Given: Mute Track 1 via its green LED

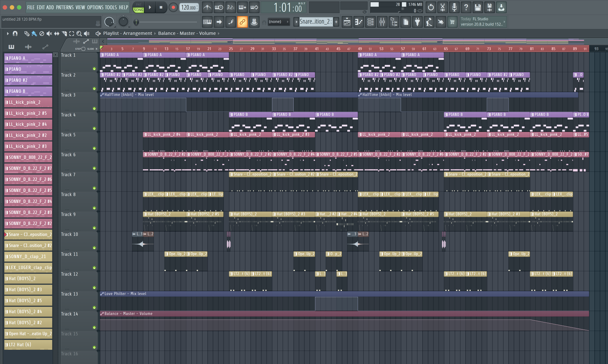Looking at the screenshot, I should point(94,69).
